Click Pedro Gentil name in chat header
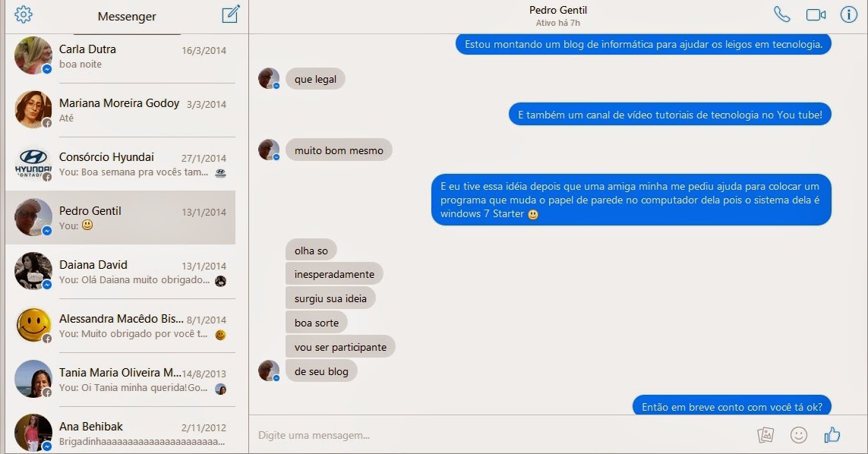 click(557, 10)
